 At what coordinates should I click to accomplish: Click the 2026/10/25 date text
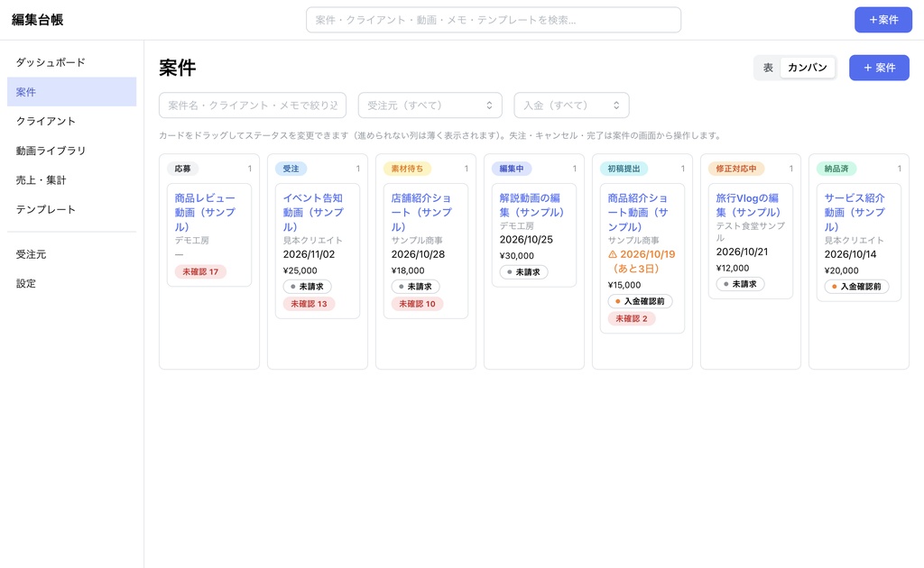point(526,240)
